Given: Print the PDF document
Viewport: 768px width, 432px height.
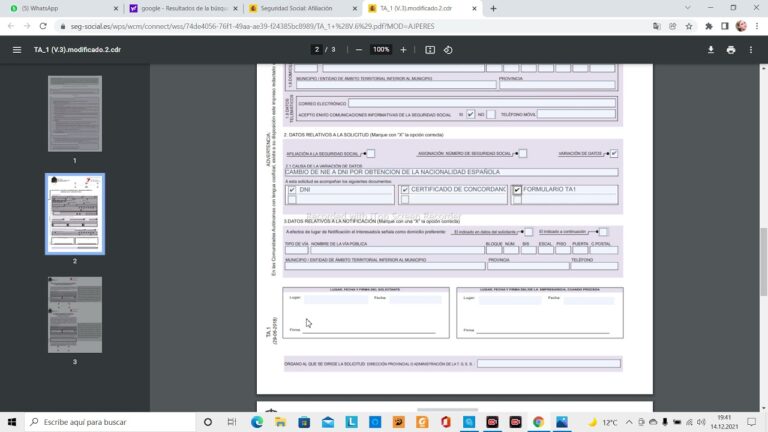Looking at the screenshot, I should [731, 50].
